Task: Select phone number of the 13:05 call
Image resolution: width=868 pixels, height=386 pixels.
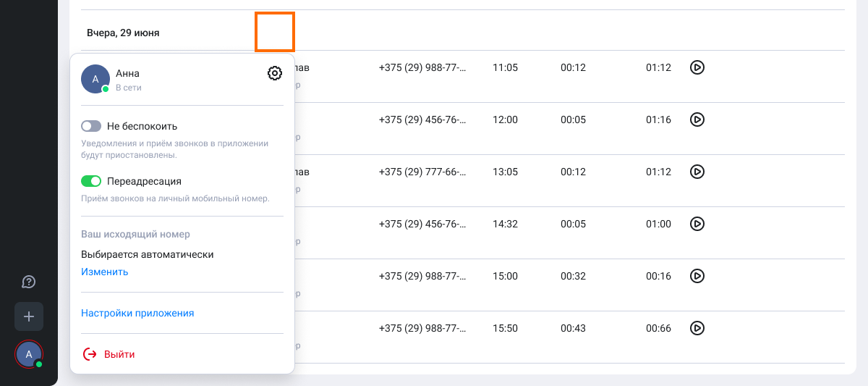Action: (x=422, y=172)
